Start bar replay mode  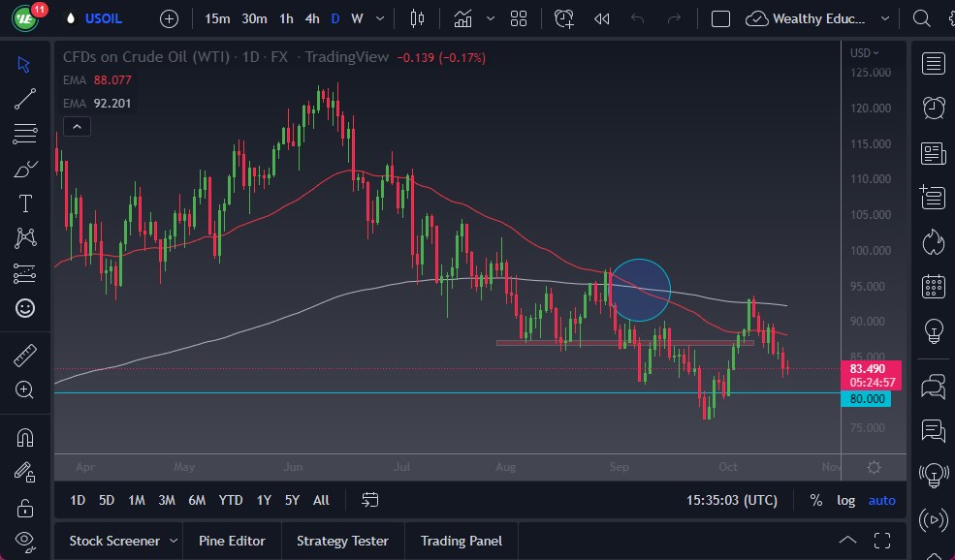tap(602, 18)
